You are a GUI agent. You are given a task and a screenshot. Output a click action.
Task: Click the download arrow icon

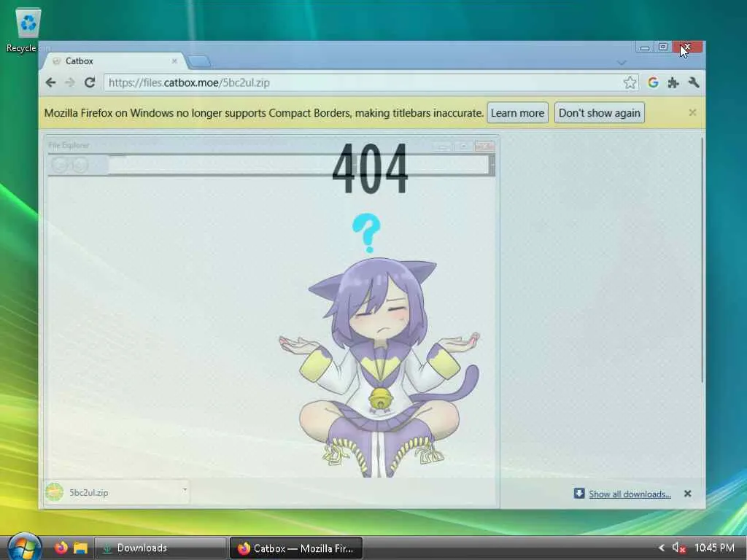pos(579,494)
